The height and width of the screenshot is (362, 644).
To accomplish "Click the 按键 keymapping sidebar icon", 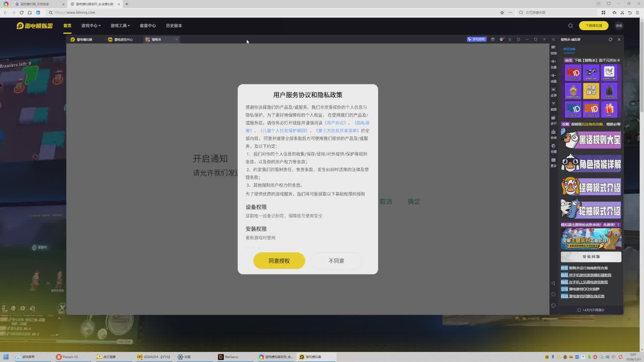I will coord(553,50).
